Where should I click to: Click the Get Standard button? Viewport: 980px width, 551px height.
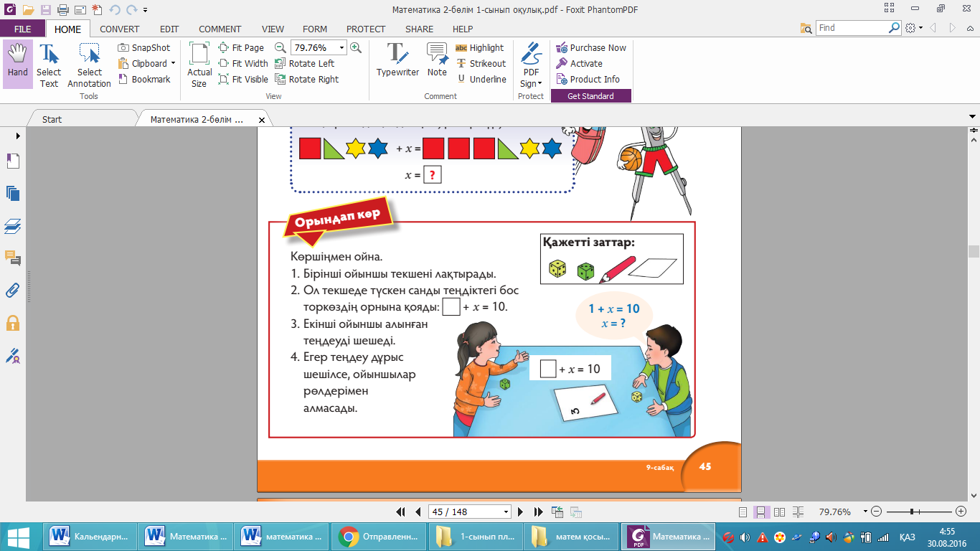590,96
